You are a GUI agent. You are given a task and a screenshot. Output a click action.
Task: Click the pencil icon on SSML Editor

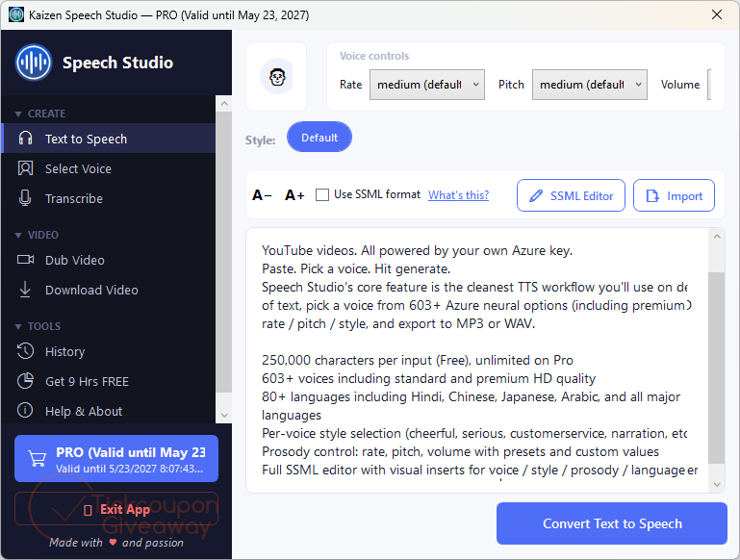(536, 195)
